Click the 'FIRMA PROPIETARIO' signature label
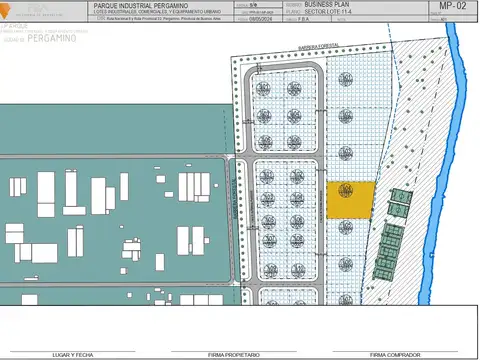Viewport: 480px width, 360px height. pos(234,355)
